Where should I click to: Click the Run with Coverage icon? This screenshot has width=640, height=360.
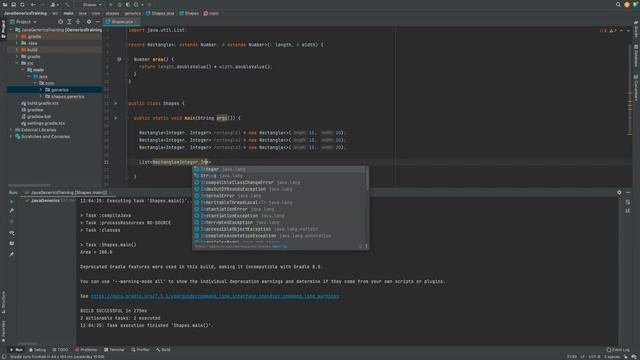point(128,4)
